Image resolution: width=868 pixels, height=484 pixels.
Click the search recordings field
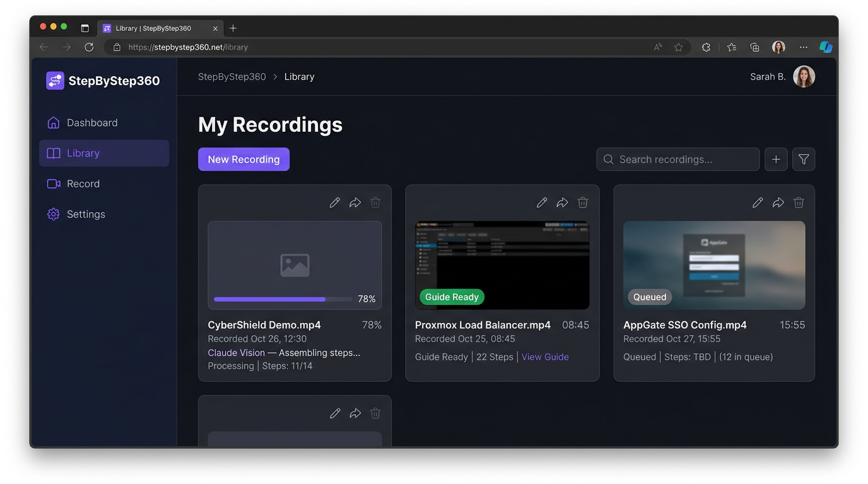[x=677, y=159]
